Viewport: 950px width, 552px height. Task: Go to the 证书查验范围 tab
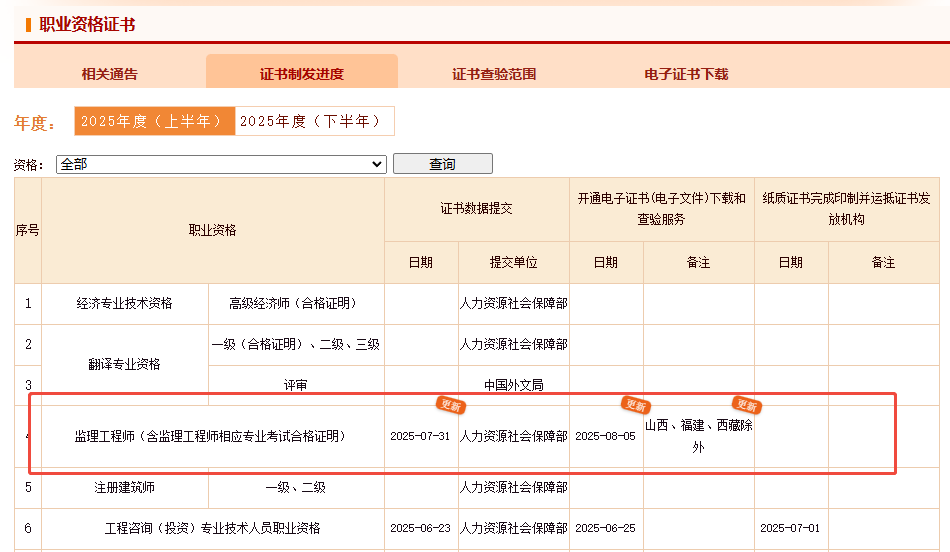coord(494,74)
